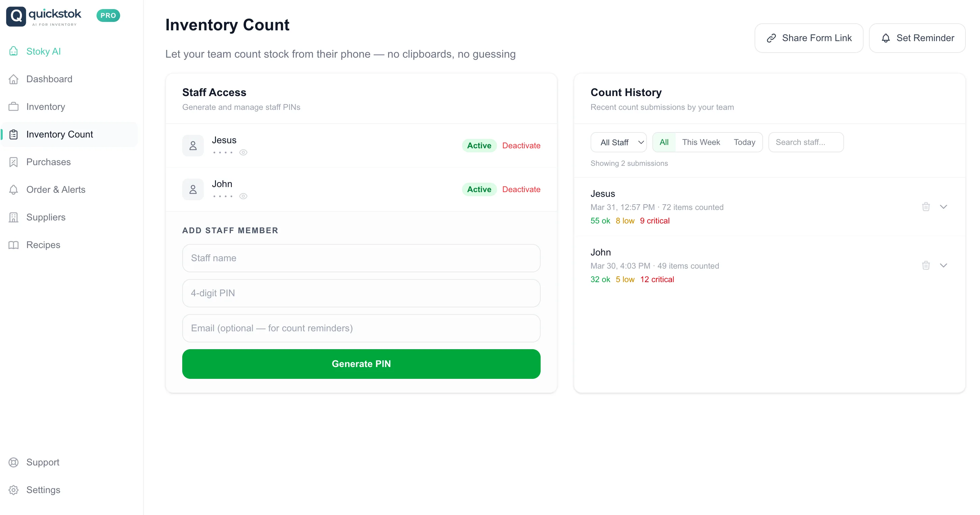Viewport: 980px width, 515px height.
Task: Delete John's count submission with trash icon
Action: [x=926, y=265]
